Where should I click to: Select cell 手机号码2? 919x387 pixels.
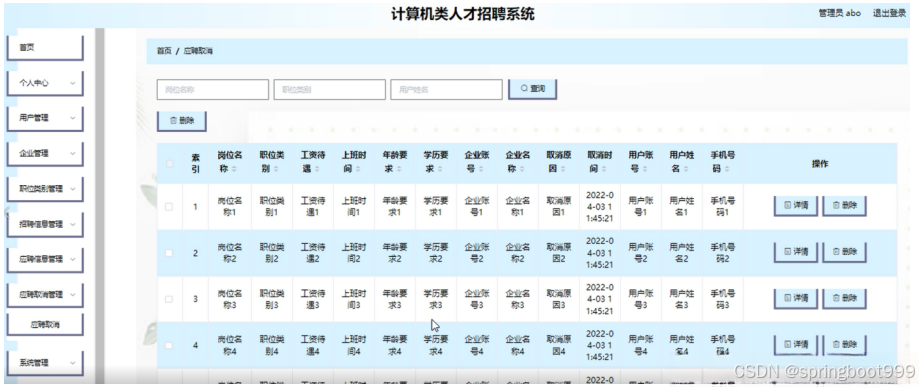click(x=723, y=253)
